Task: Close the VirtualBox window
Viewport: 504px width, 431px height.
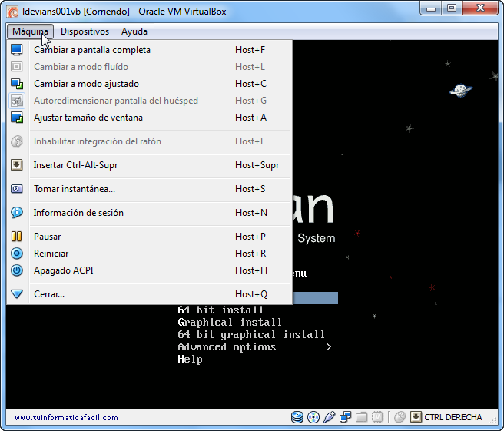Action: pyautogui.click(x=481, y=8)
